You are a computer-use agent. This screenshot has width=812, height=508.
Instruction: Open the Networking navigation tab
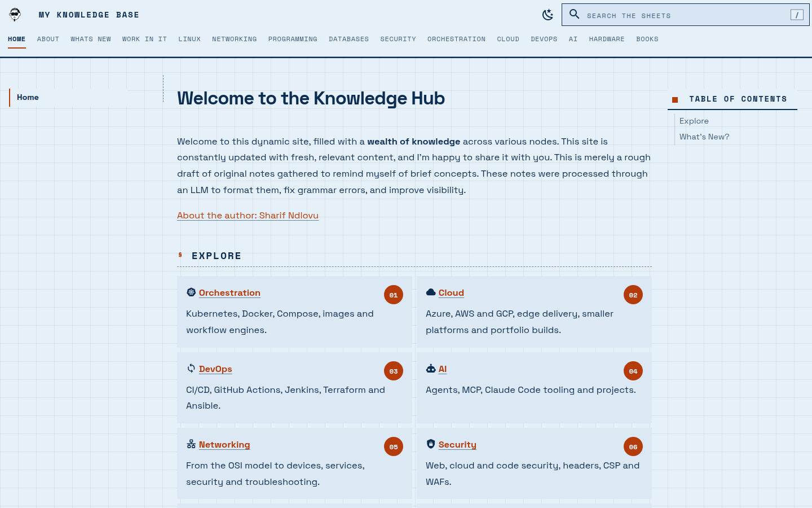tap(235, 40)
